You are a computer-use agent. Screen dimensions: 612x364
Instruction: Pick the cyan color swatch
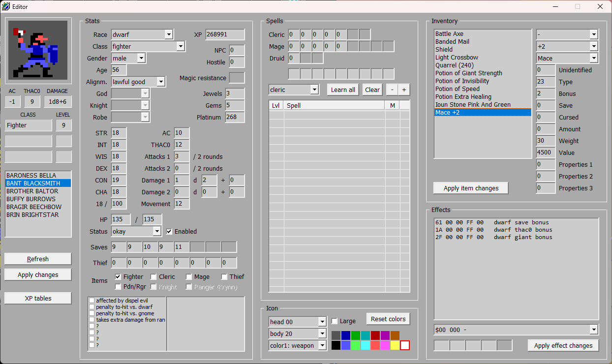point(366,345)
